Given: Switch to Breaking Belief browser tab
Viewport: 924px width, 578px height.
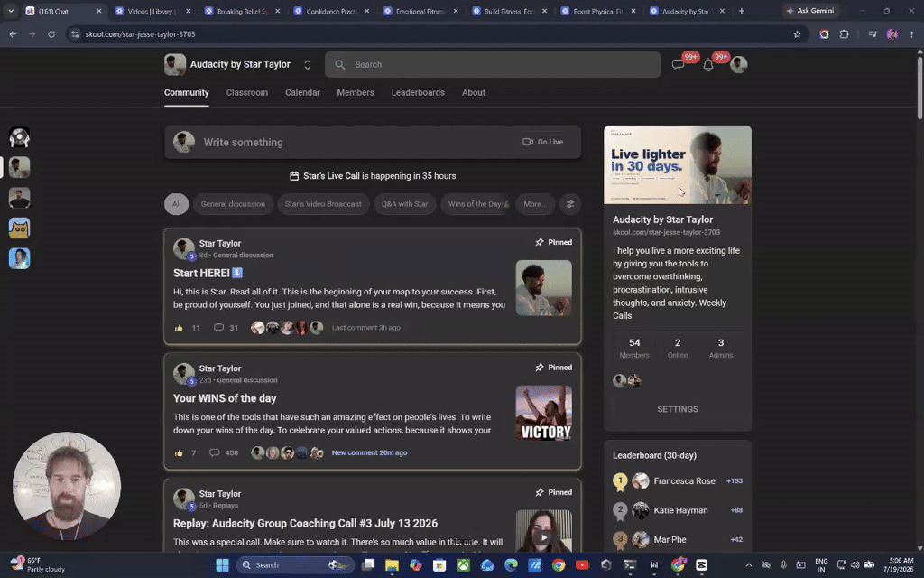Looking at the screenshot, I should pos(242,11).
